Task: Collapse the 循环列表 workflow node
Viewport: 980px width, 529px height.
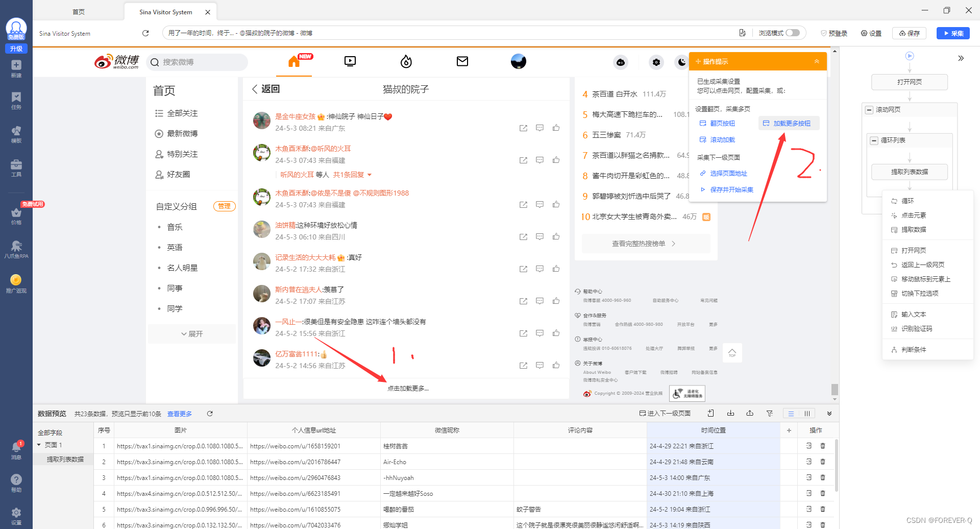Action: click(x=874, y=140)
